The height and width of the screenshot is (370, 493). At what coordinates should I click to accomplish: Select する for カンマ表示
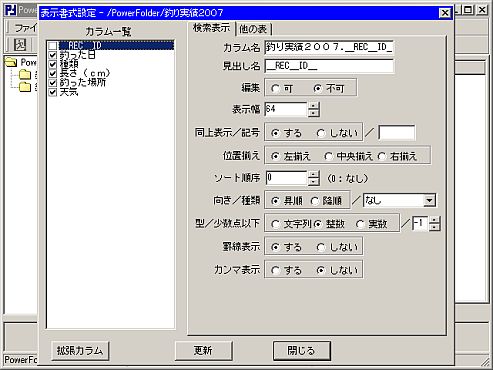[x=275, y=270]
